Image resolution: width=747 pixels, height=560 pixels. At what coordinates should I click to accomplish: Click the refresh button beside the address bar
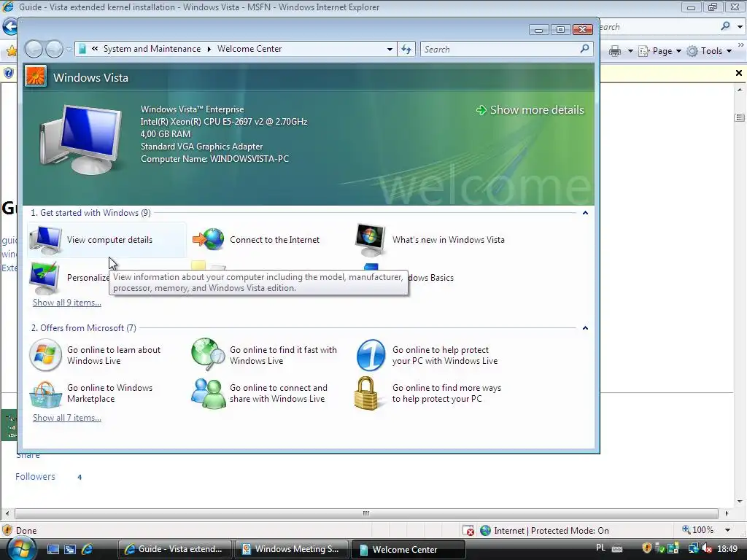point(406,49)
